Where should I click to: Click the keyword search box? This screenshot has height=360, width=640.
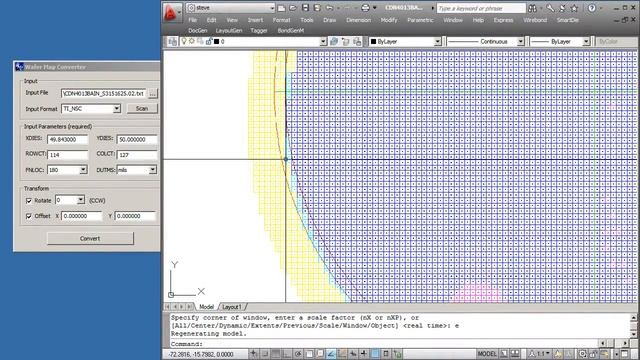481,8
